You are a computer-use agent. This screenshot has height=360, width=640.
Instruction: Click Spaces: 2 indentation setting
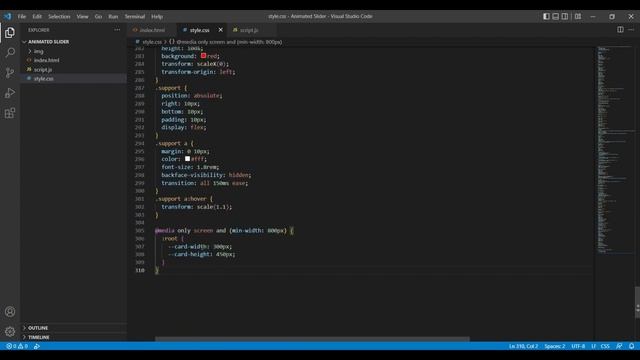(555, 346)
